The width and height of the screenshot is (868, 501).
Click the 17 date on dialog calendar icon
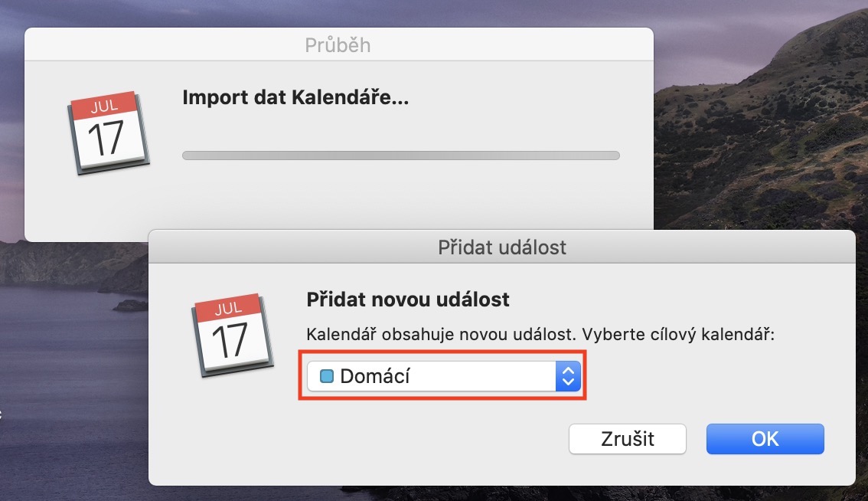pos(230,342)
